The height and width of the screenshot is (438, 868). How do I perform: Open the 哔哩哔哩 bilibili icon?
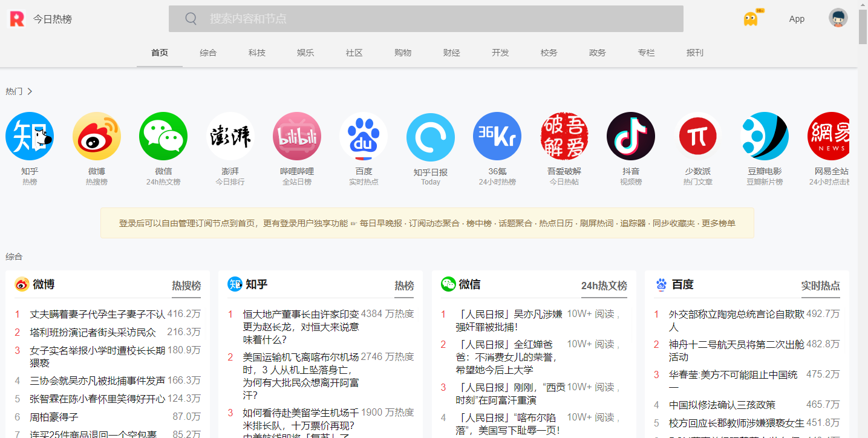[x=297, y=136]
